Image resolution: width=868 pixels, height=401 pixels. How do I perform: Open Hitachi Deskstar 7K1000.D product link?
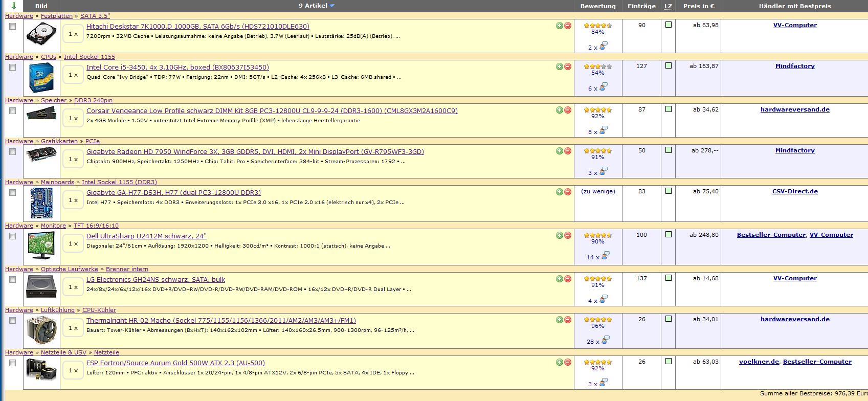point(198,26)
